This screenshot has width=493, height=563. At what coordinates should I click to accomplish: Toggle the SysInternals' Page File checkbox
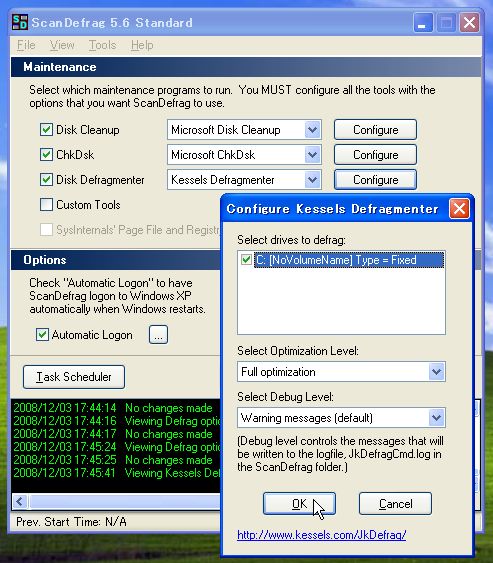click(46, 230)
